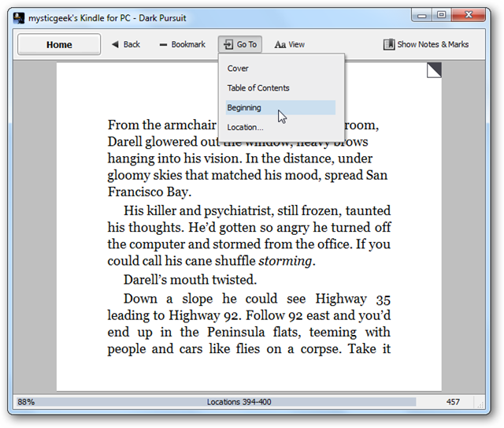
Task: Click the Go To arrow icon
Action: point(228,44)
